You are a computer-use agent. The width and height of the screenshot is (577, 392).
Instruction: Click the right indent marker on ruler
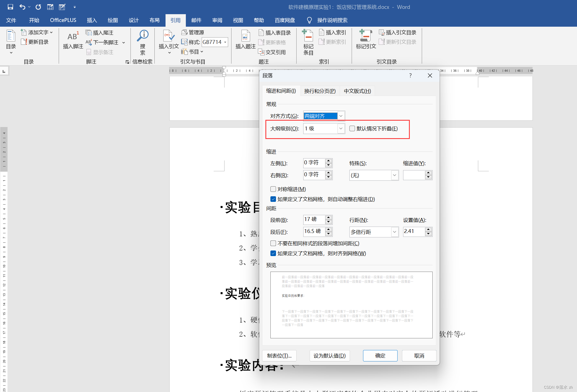(x=477, y=73)
